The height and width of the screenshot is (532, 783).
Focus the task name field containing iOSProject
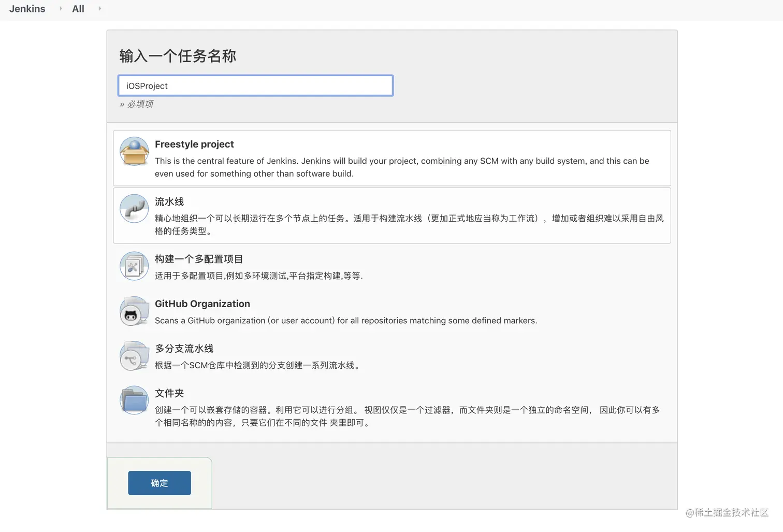[256, 85]
